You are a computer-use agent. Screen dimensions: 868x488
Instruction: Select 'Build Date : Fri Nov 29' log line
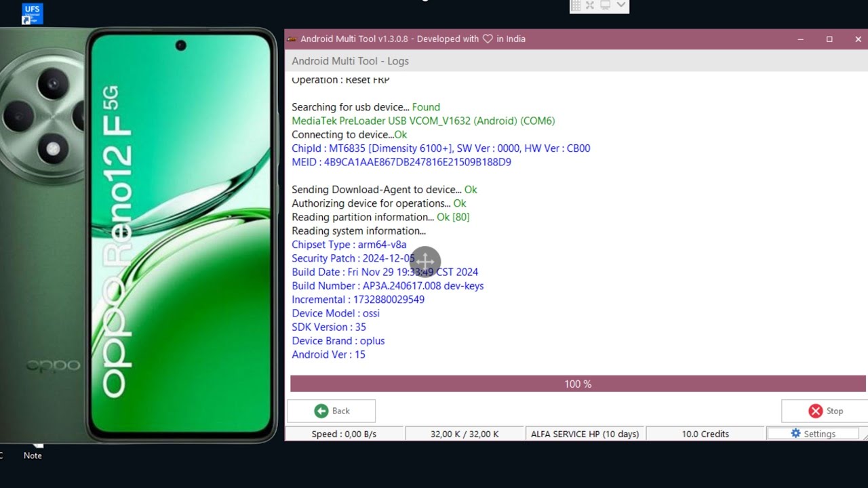click(x=385, y=272)
